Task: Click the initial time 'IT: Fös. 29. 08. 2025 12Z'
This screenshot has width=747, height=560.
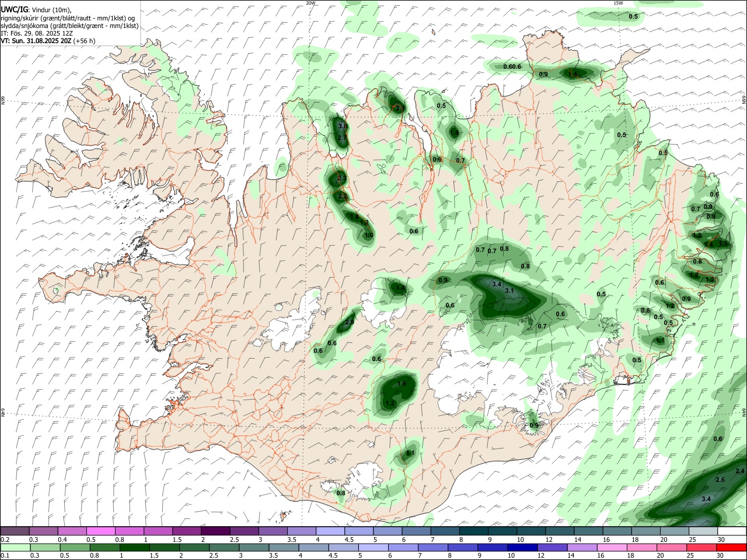Action: [x=37, y=33]
